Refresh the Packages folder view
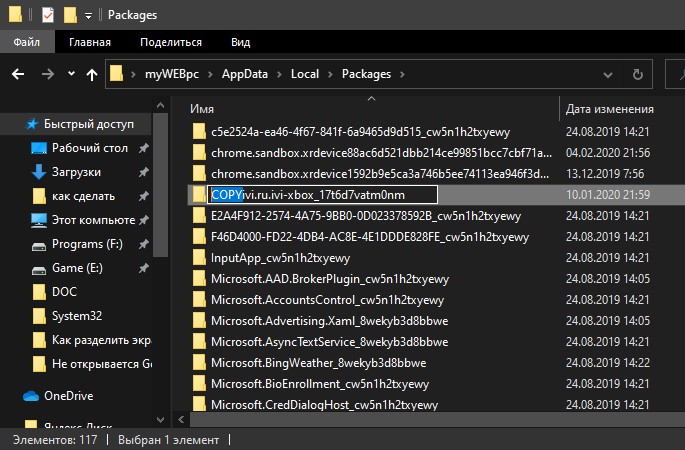The width and height of the screenshot is (685, 450). [x=638, y=74]
